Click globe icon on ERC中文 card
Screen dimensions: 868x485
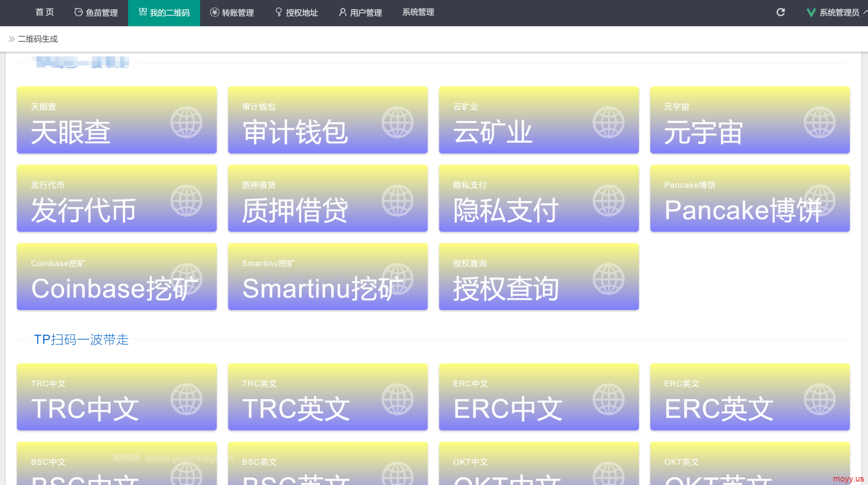coord(608,399)
